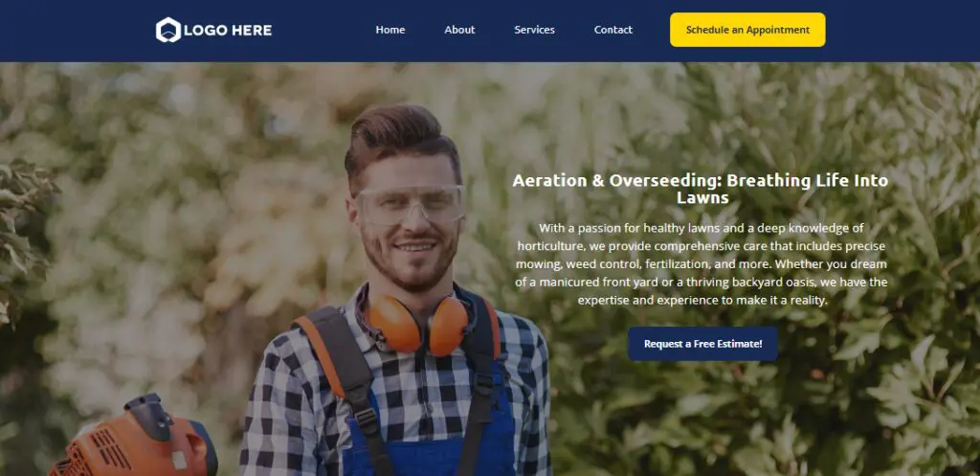Click empty navy header area beside Schedule button
Image resolution: width=980 pixels, height=476 pixels.
pyautogui.click(x=900, y=30)
